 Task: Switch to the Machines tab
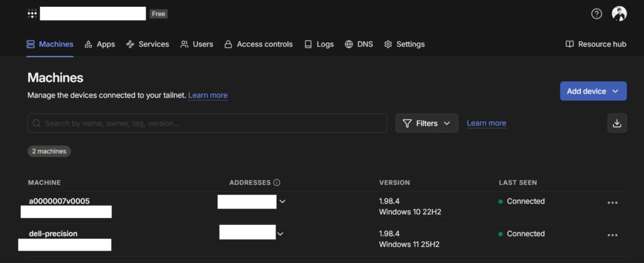[x=50, y=44]
